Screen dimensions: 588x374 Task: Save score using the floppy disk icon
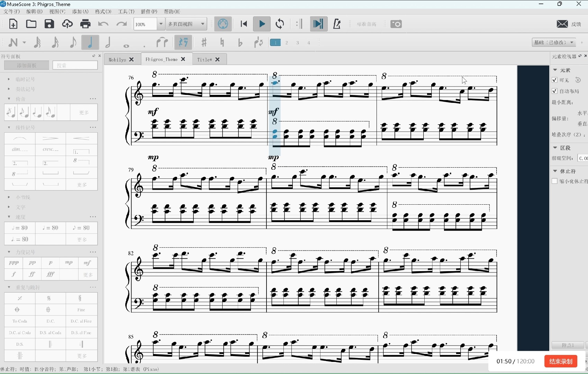point(49,24)
